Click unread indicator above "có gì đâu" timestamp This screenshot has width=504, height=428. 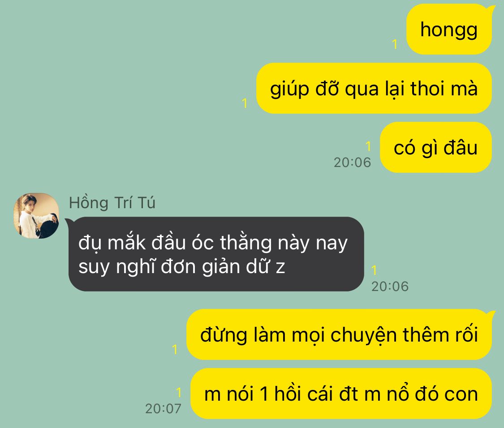pyautogui.click(x=368, y=146)
